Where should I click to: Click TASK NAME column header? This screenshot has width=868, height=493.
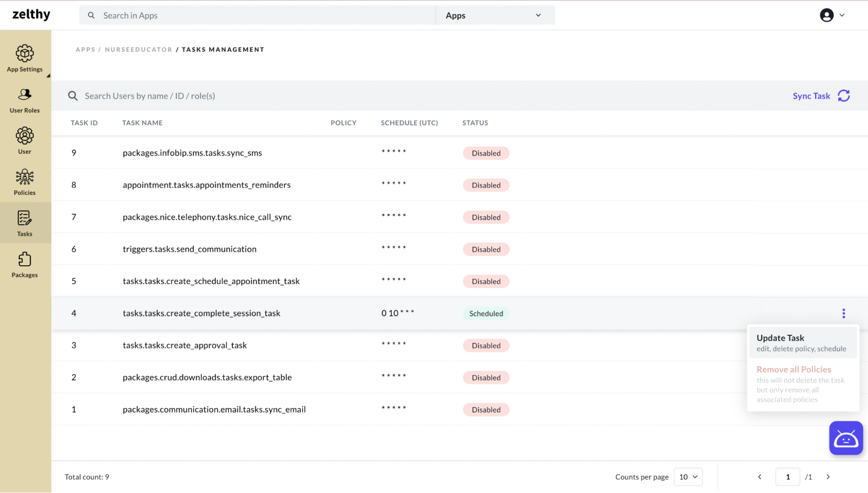142,123
